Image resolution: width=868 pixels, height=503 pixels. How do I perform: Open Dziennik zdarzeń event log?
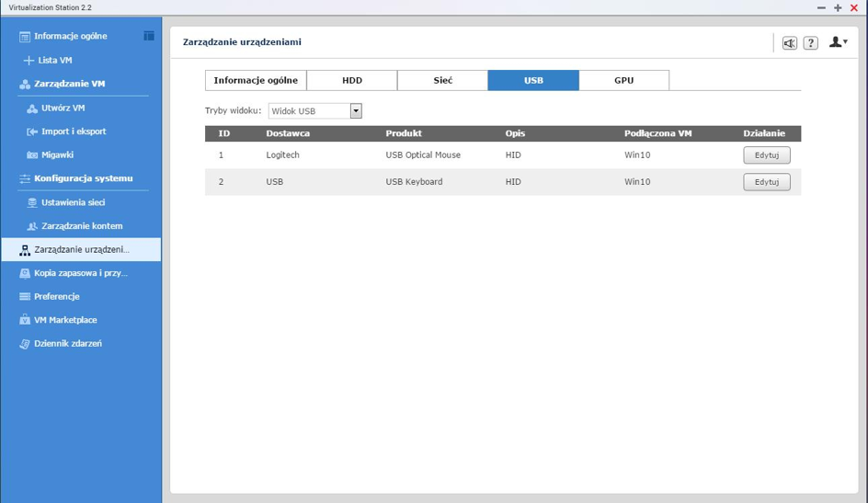pyautogui.click(x=67, y=344)
